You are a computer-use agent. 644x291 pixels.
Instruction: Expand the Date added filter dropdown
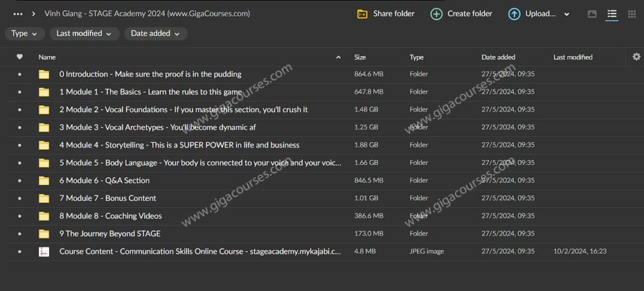coord(155,33)
